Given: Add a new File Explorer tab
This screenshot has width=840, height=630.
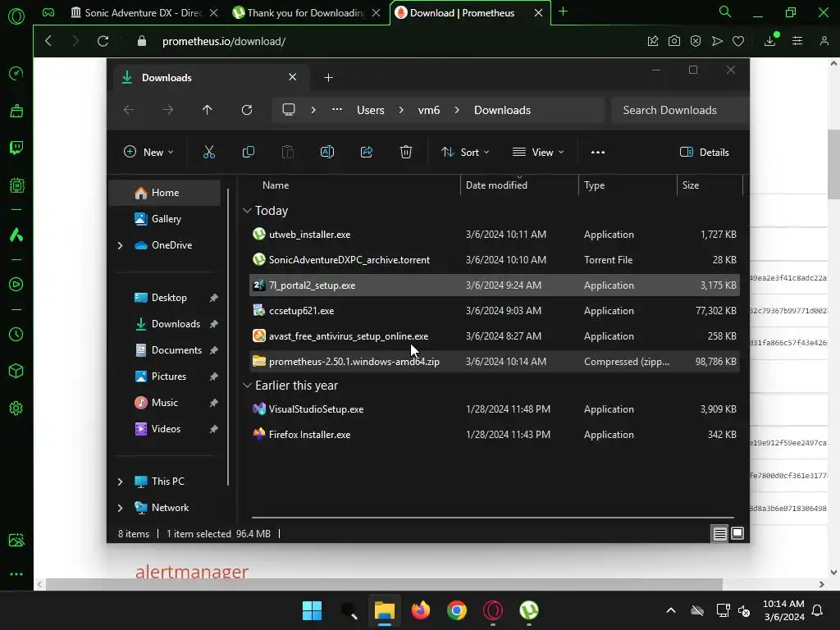Looking at the screenshot, I should pos(328,78).
